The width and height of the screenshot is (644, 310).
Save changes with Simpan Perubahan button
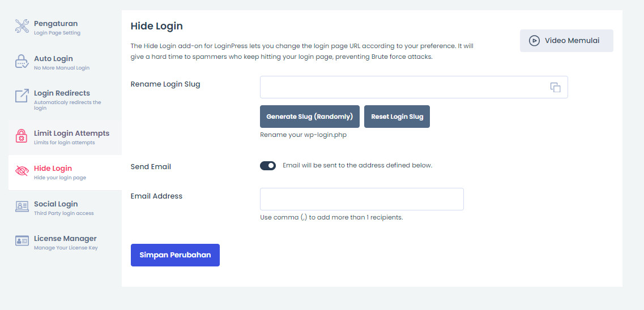[x=175, y=255]
